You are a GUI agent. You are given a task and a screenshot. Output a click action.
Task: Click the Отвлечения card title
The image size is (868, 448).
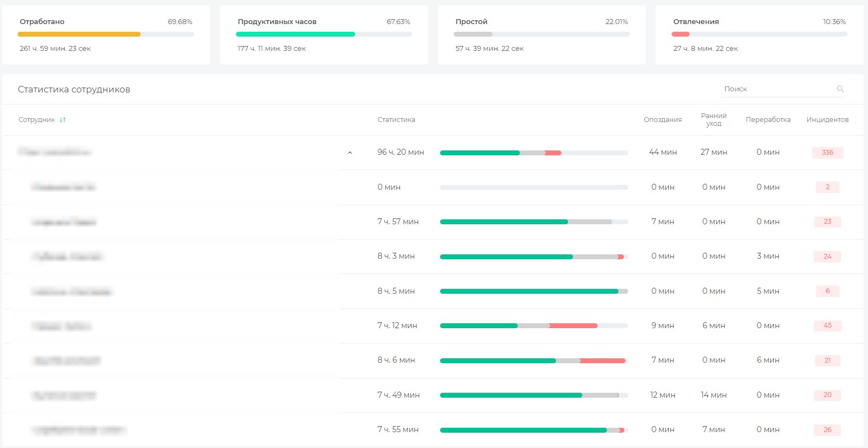(696, 22)
